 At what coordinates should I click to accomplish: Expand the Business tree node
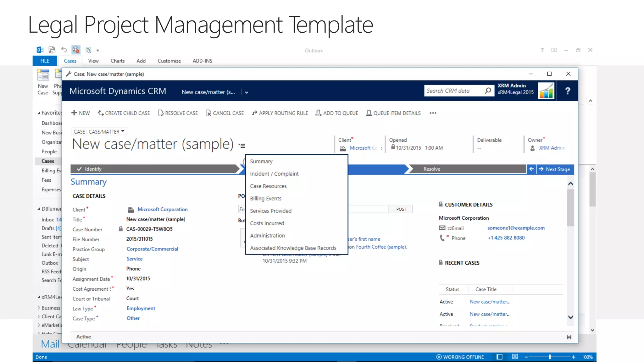pyautogui.click(x=39, y=308)
